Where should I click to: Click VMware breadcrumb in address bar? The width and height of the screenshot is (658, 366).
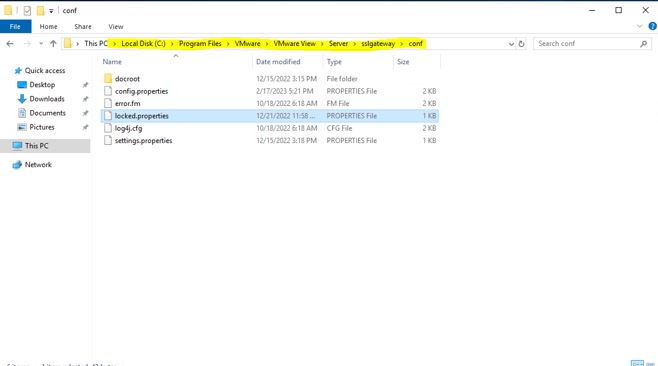coord(247,44)
